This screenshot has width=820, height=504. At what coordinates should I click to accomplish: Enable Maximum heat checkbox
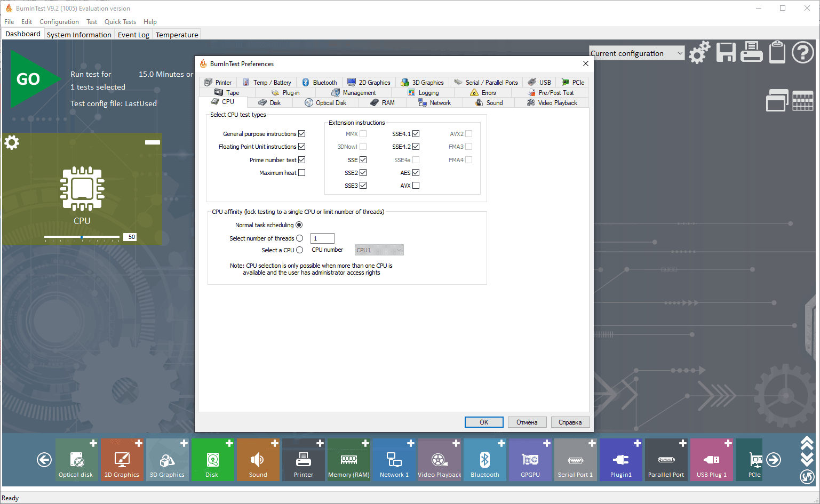coord(302,173)
